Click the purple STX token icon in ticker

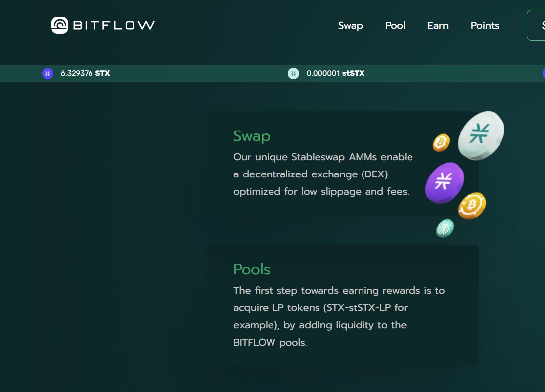point(47,73)
